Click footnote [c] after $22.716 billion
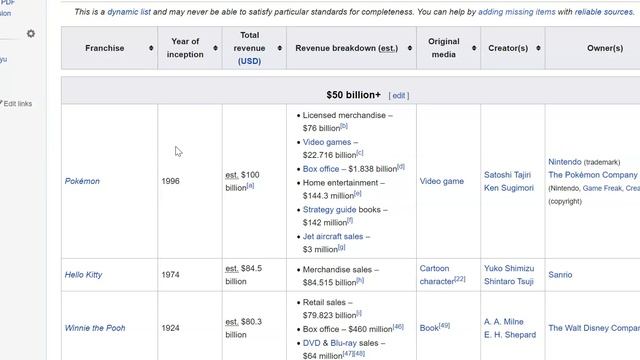640x360 pixels. click(x=360, y=153)
